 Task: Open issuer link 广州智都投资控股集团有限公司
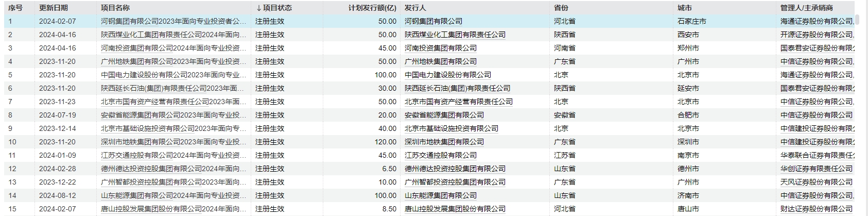455,182
